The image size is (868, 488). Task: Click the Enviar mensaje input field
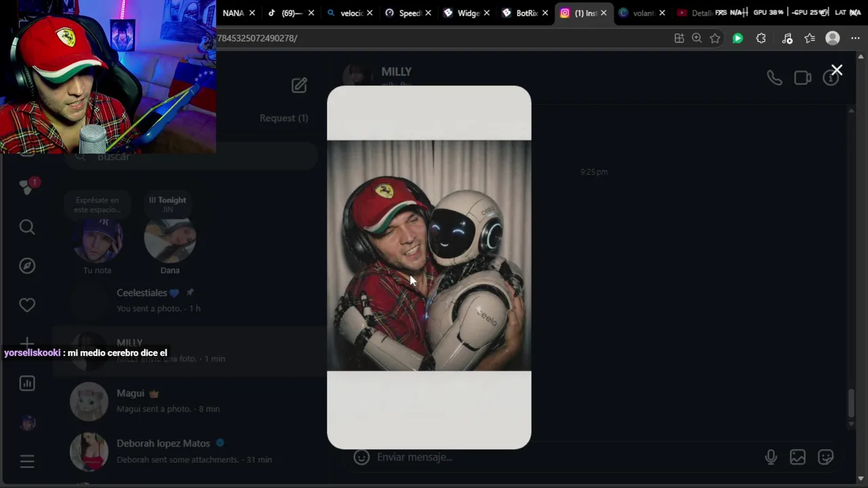coord(566,457)
